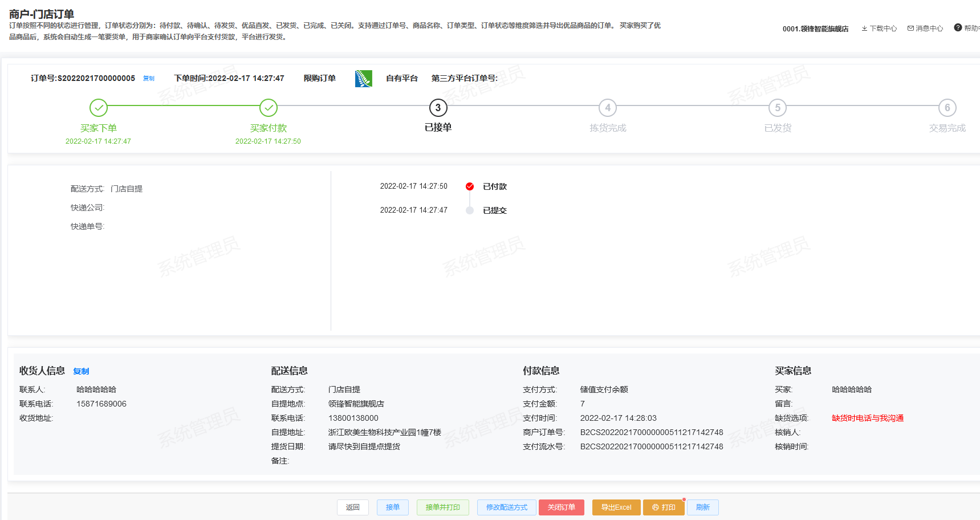Viewport: 980px width, 520px height.
Task: Click the 核销人 label
Action: click(788, 432)
